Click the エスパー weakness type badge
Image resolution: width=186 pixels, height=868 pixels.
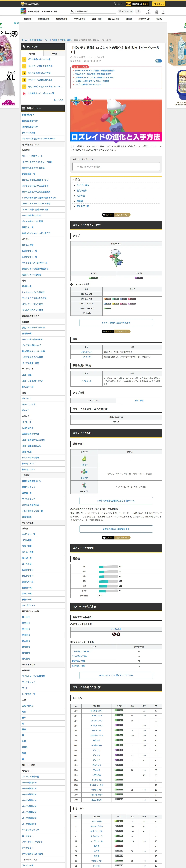[132, 299]
